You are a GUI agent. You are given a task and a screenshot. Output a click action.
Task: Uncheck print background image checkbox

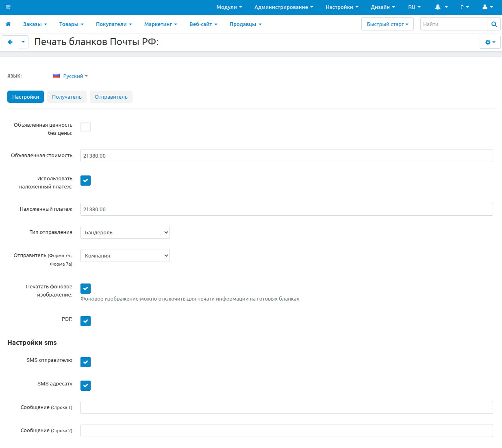click(85, 288)
